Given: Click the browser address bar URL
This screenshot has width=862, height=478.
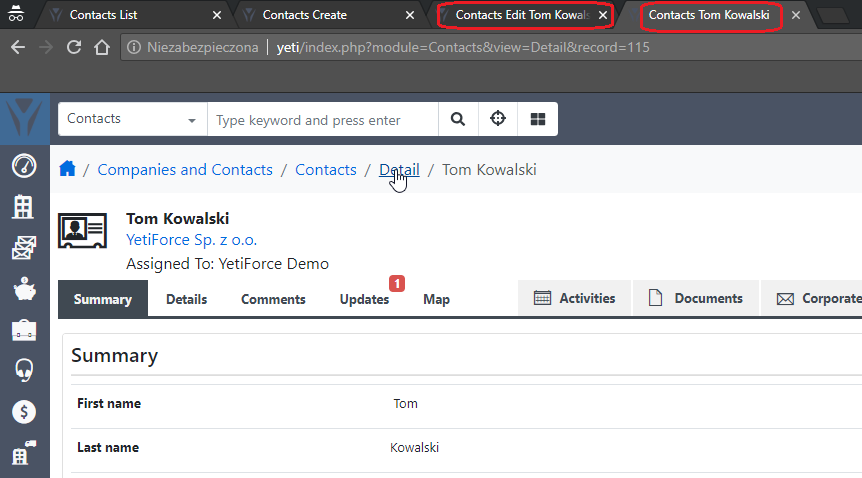Looking at the screenshot, I should click(462, 47).
